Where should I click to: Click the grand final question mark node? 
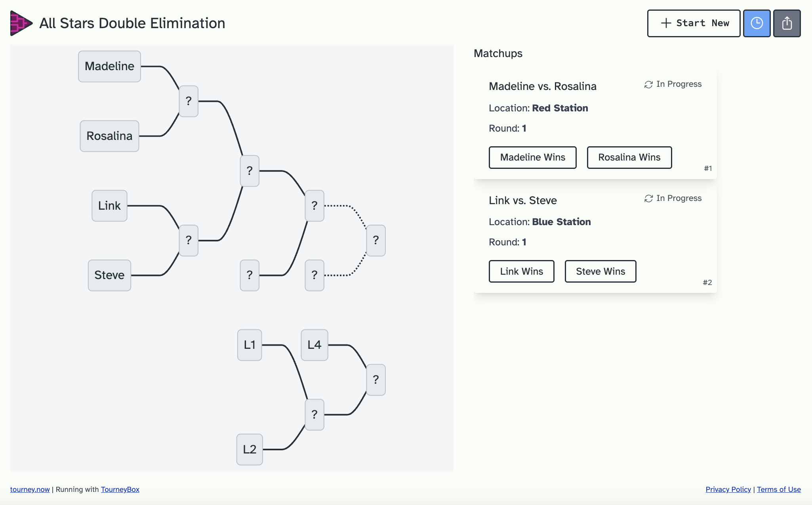376,241
